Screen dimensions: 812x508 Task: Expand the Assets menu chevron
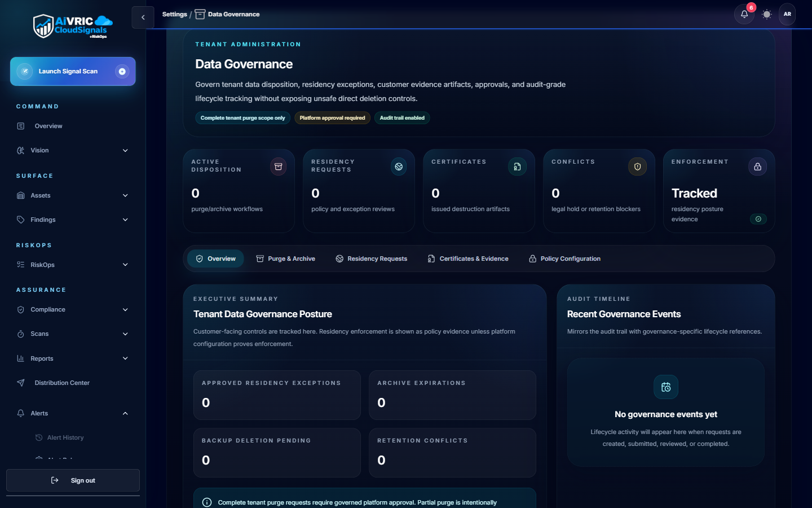coord(125,195)
